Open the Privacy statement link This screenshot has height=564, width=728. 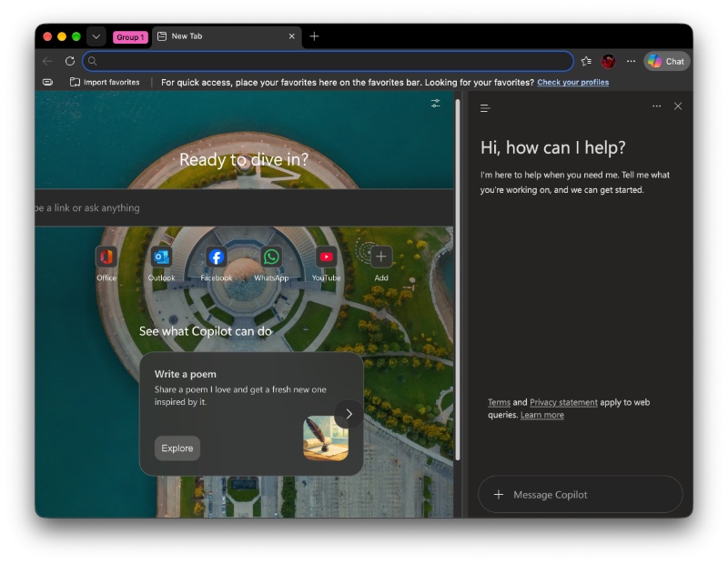(563, 402)
